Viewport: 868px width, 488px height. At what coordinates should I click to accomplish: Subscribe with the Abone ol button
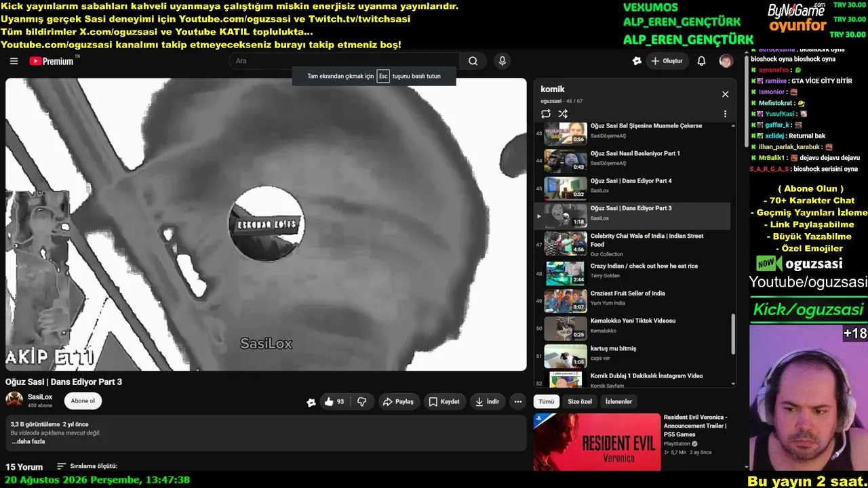[x=83, y=401]
